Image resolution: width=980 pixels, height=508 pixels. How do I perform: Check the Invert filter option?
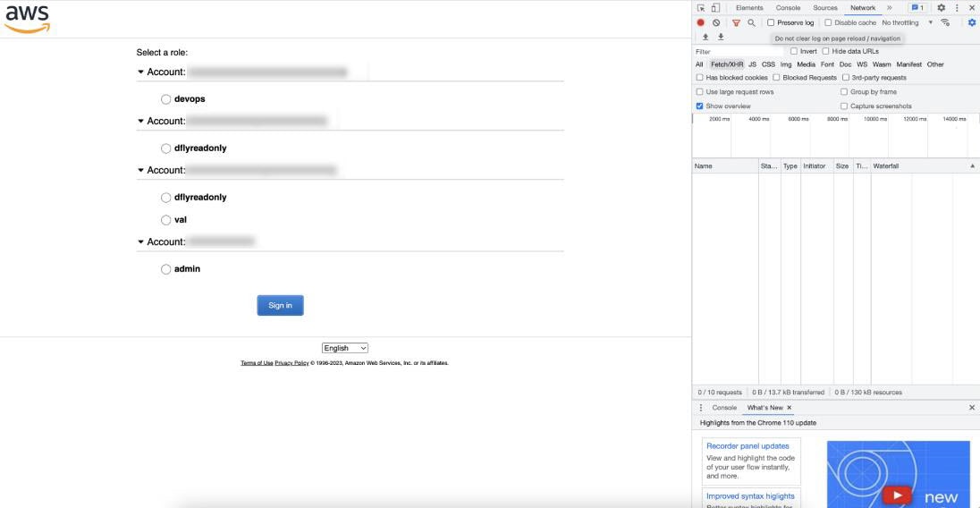click(794, 51)
